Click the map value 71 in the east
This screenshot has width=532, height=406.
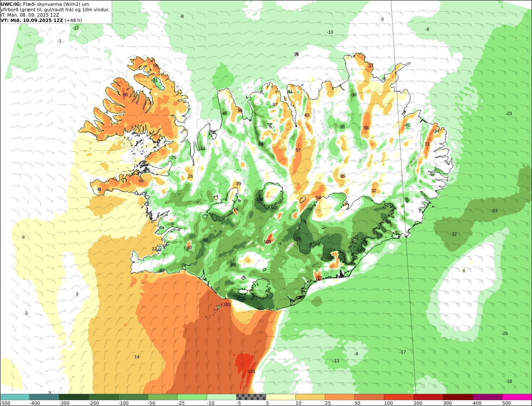coord(427,144)
